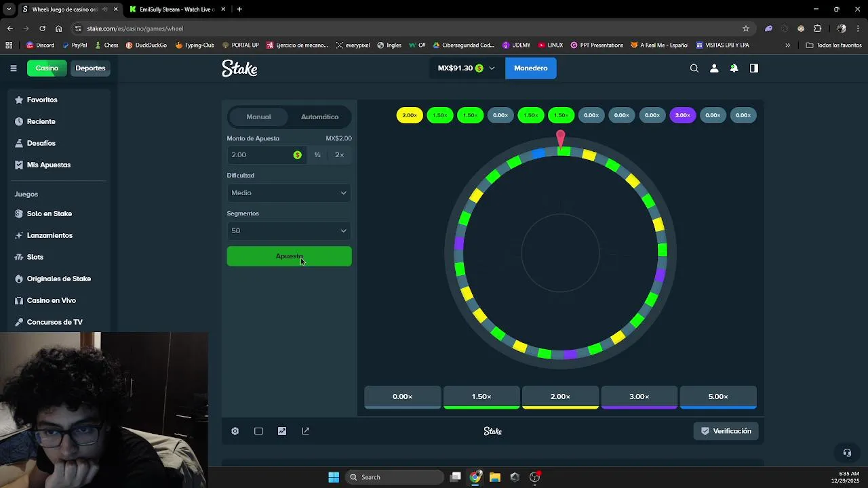Open live stats chart icon
868x488 pixels.
(282, 431)
